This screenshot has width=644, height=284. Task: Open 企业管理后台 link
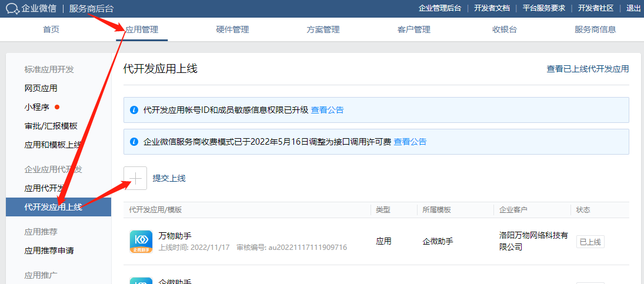tap(440, 8)
